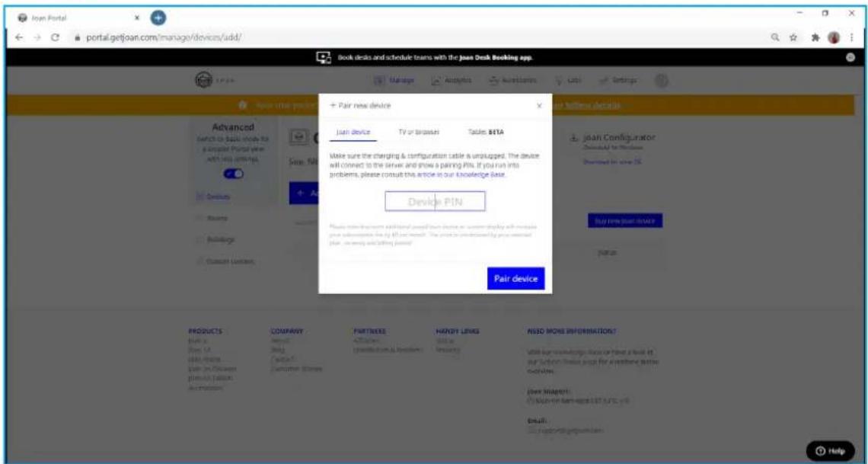The height and width of the screenshot is (464, 868).
Task: Dismiss the black desk booking banner
Action: (x=850, y=58)
